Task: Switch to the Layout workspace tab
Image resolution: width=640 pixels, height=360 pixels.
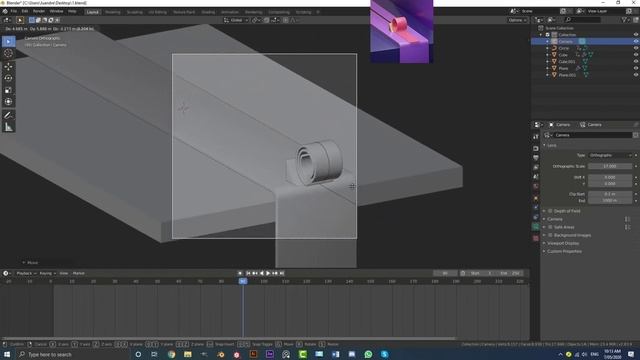Action: 93,12
